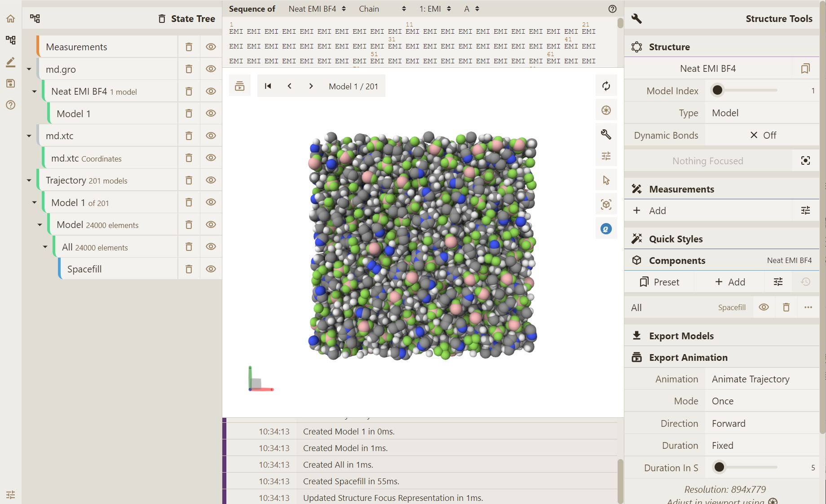
Task: Go to the next model frame
Action: [311, 86]
